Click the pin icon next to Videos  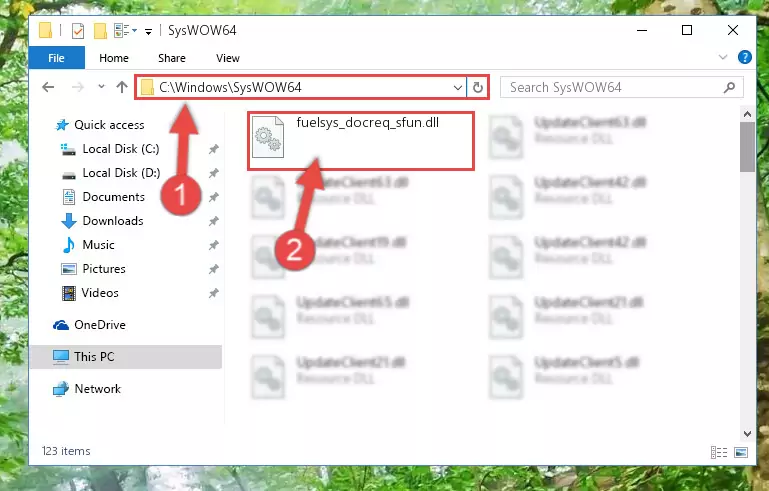coord(213,293)
